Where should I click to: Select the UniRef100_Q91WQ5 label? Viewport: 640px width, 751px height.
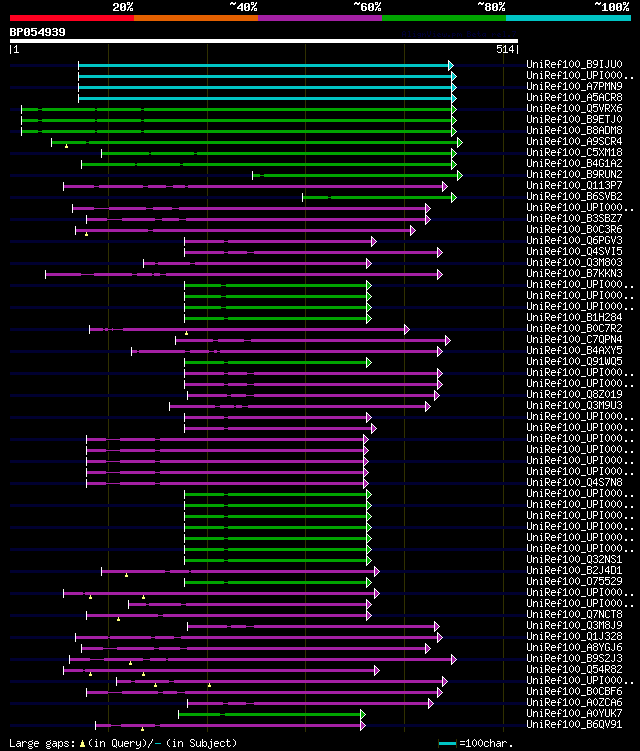[574, 362]
